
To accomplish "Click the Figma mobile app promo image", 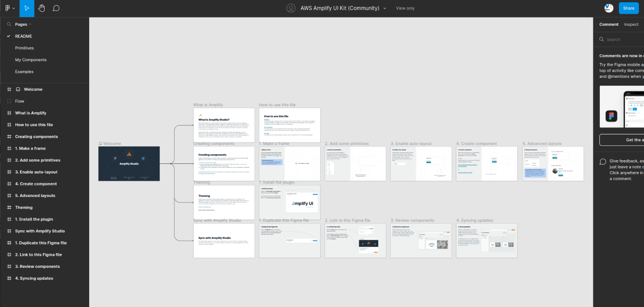I will pos(621,107).
